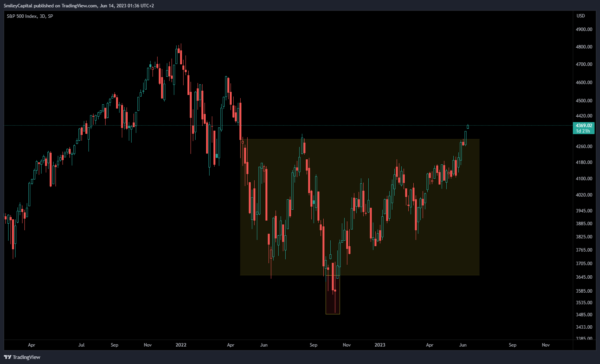Image resolution: width=600 pixels, height=364 pixels.
Task: Click the 2023 label on time axis
Action: 380,345
